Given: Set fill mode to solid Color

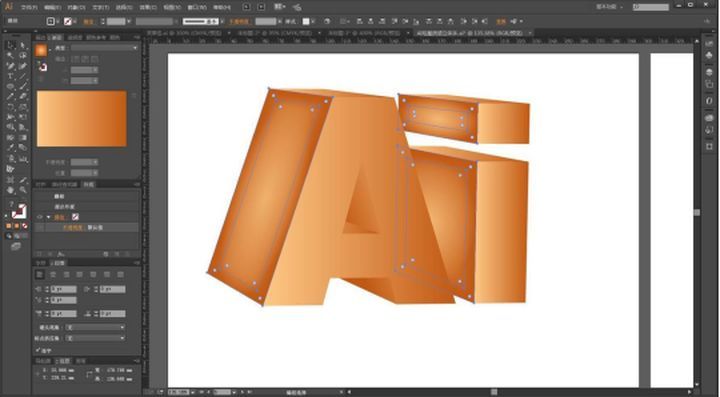Looking at the screenshot, I should pos(9,226).
